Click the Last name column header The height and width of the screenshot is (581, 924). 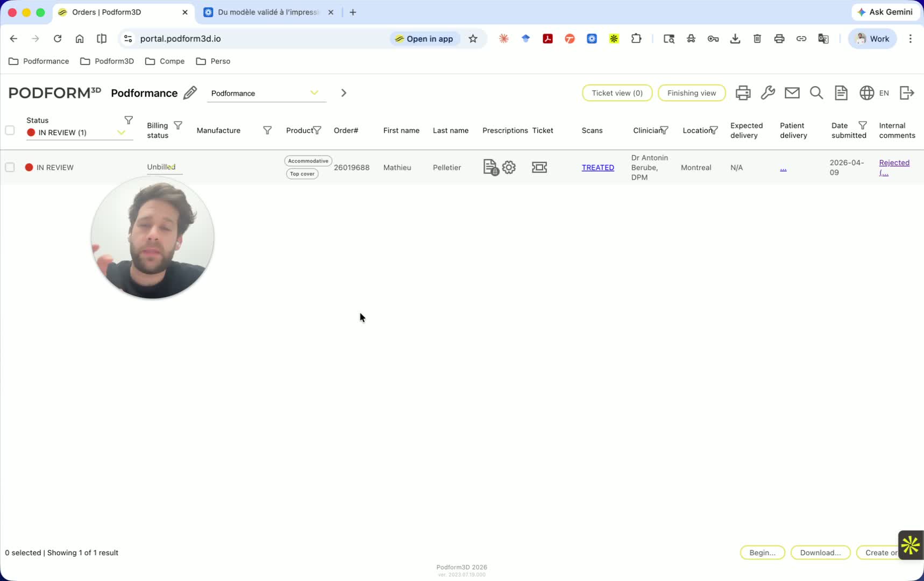pos(451,130)
